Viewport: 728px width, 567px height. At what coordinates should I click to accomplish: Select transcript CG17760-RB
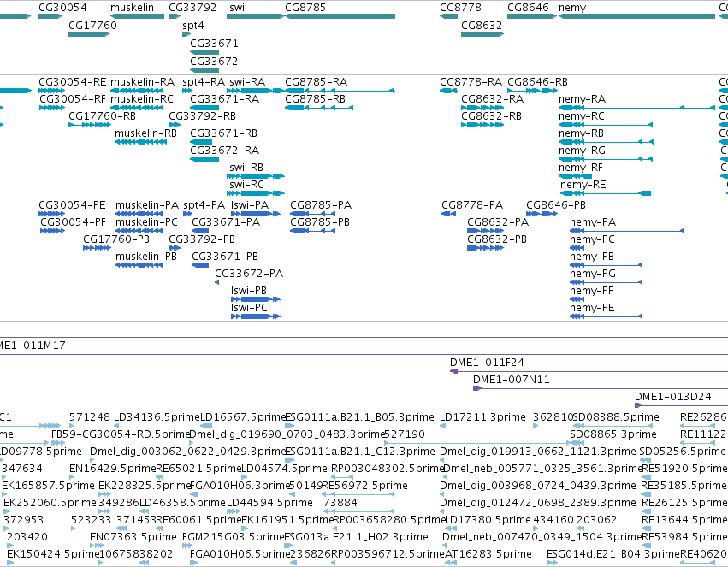tap(90, 125)
